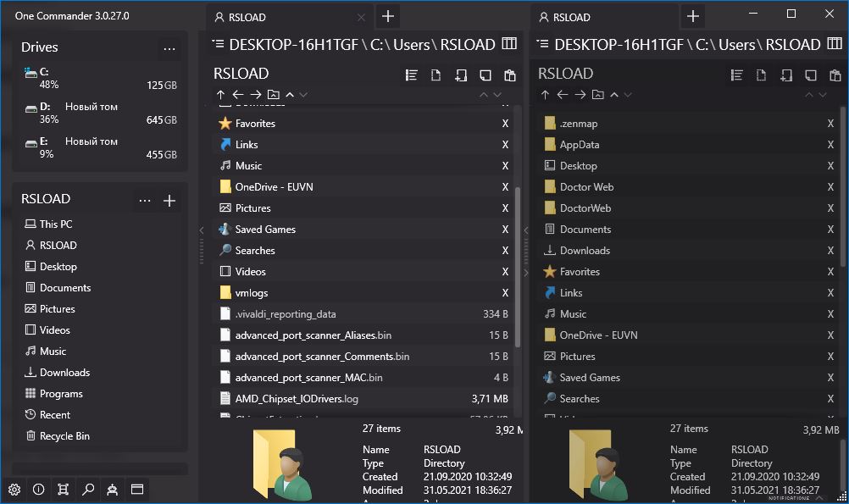Toggle columns layout in left pane path bar
The image size is (849, 504).
[509, 44]
